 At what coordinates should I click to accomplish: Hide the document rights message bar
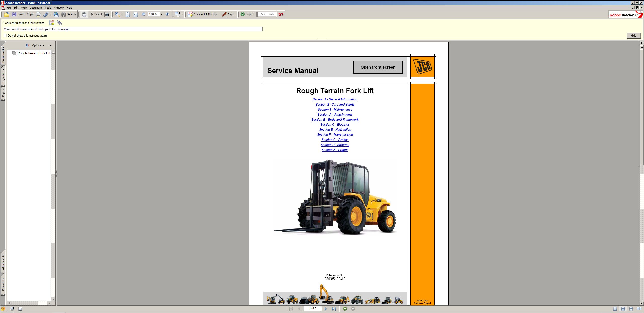click(x=633, y=36)
